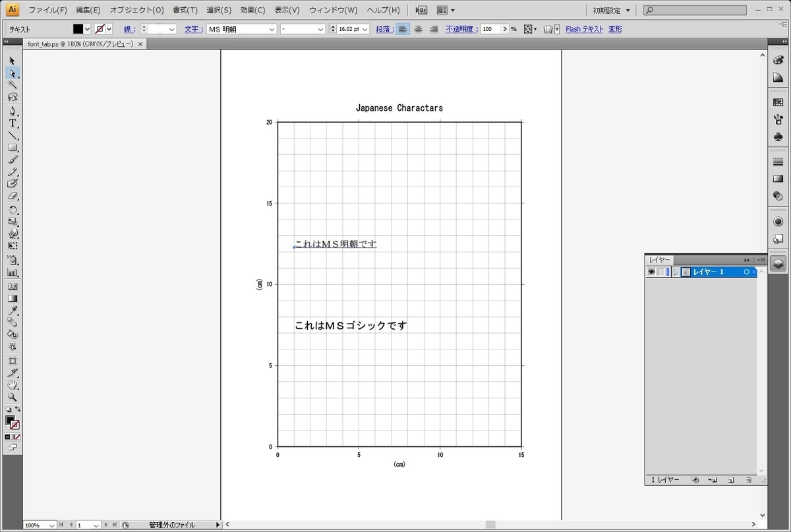Select the Type (T) tool
This screenshot has height=532, width=791.
pyautogui.click(x=13, y=123)
